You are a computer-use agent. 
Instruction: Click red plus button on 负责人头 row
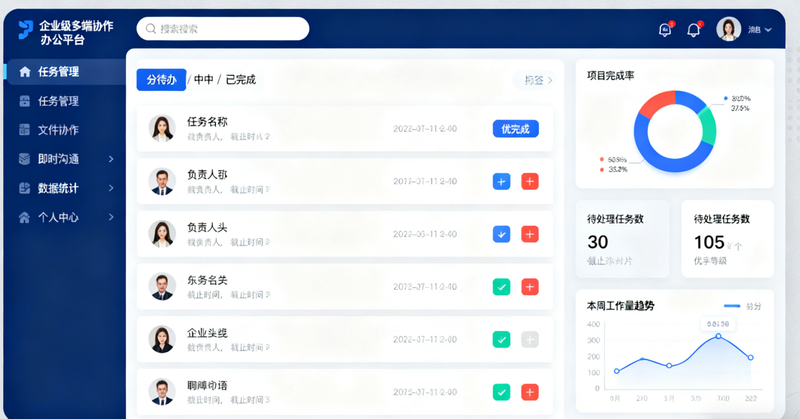coord(530,234)
